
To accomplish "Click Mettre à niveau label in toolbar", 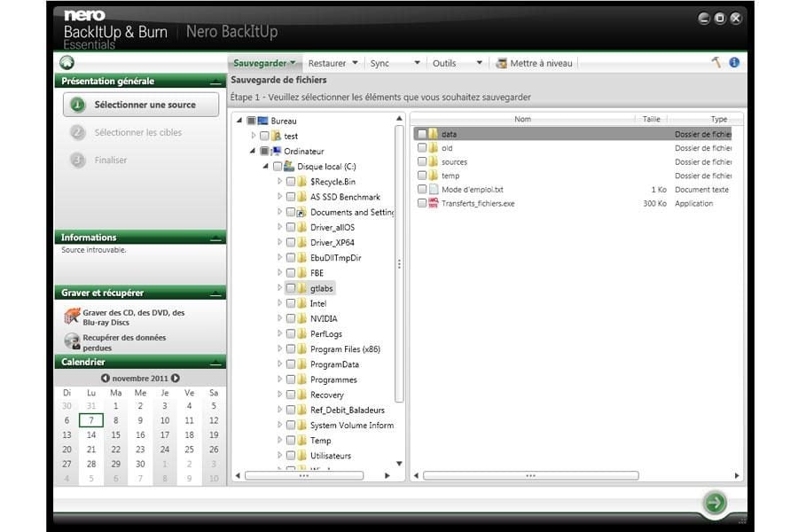I will [x=541, y=63].
